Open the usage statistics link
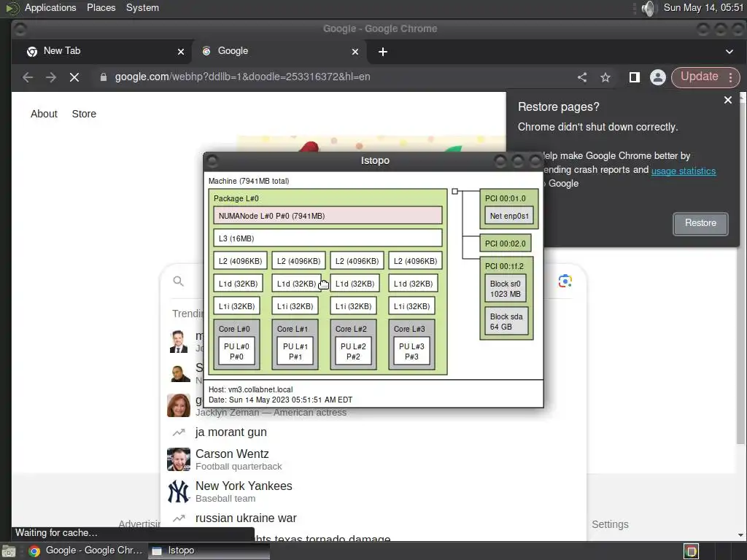This screenshot has height=560, width=747. click(683, 171)
